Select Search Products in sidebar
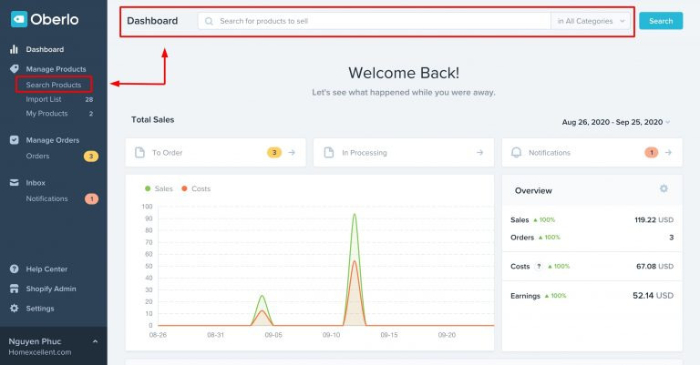700x365 pixels. [54, 85]
